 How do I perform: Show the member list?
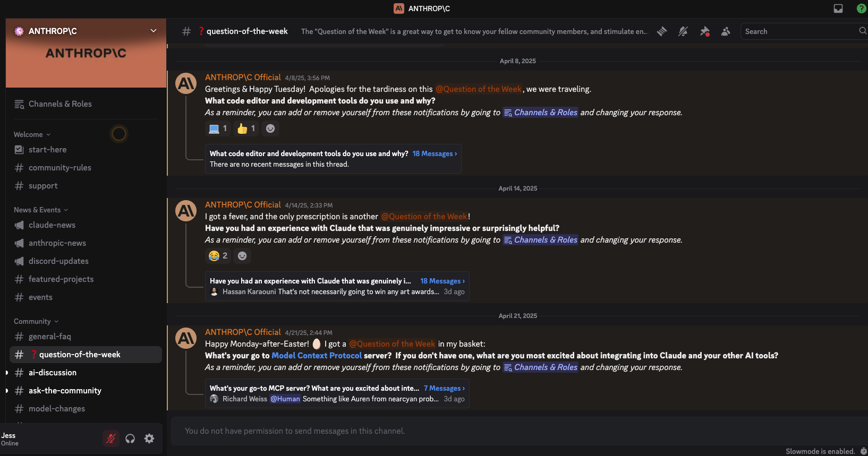pos(726,31)
